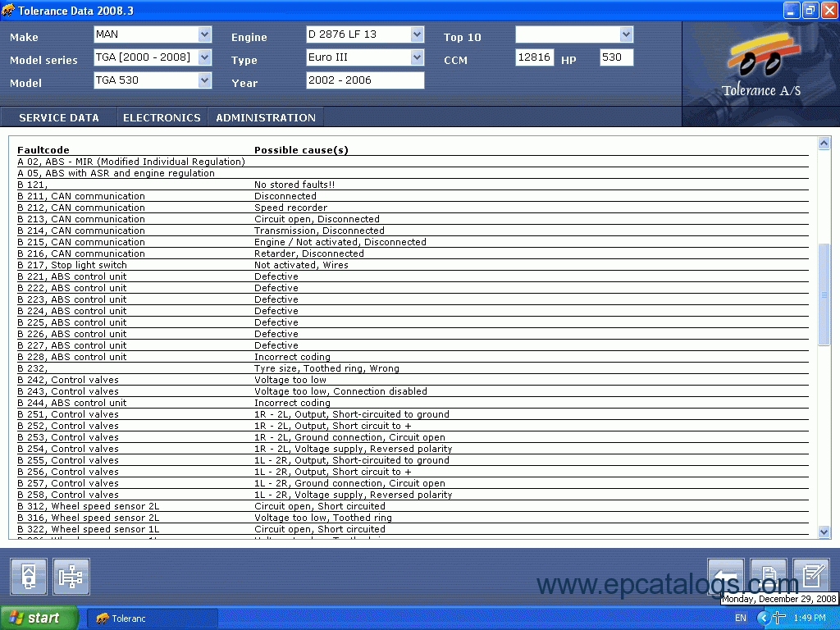
Task: Select fault B 224, ABS control unit
Action: 413,311
